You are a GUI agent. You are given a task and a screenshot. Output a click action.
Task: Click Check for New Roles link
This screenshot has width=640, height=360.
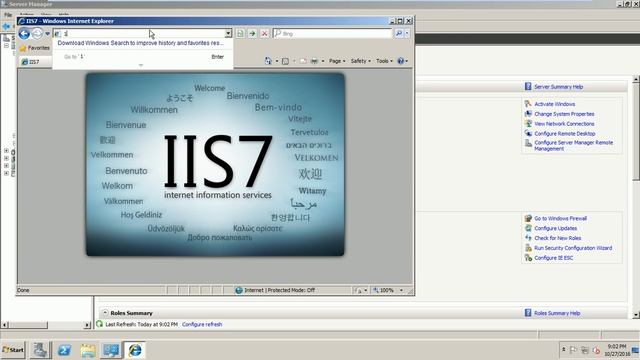tap(558, 238)
